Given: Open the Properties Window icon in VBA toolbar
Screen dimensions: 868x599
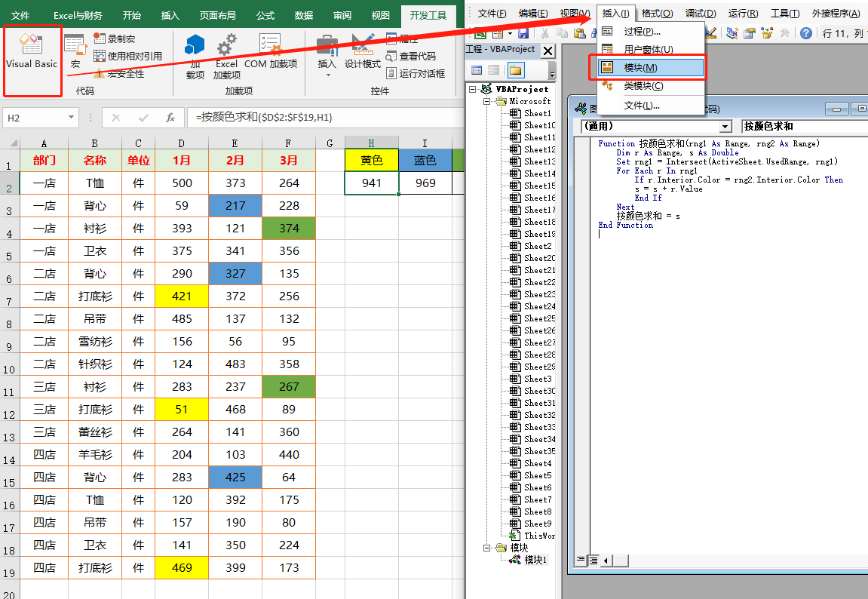Looking at the screenshot, I should coord(750,34).
